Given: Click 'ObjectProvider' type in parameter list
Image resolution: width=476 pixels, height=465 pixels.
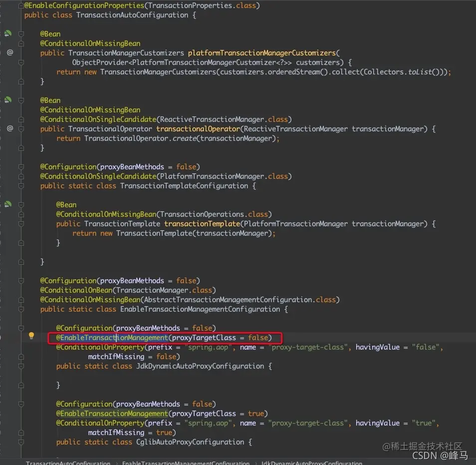Looking at the screenshot, I should pos(100,62).
